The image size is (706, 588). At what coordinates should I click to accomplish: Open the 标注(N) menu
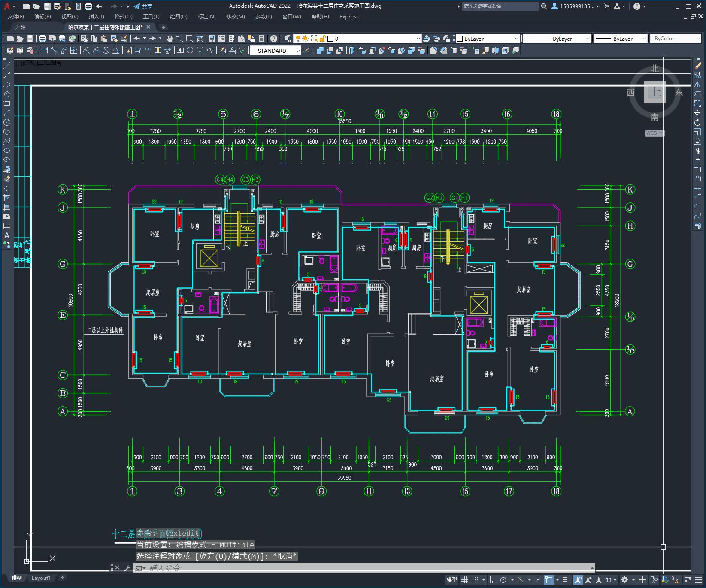(206, 17)
